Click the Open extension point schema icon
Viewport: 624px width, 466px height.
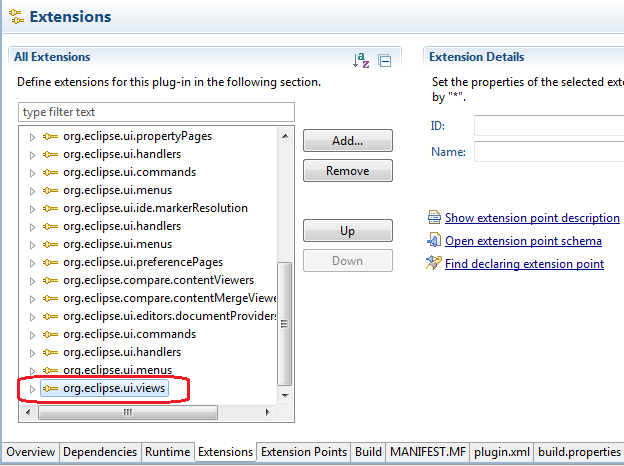click(x=434, y=240)
